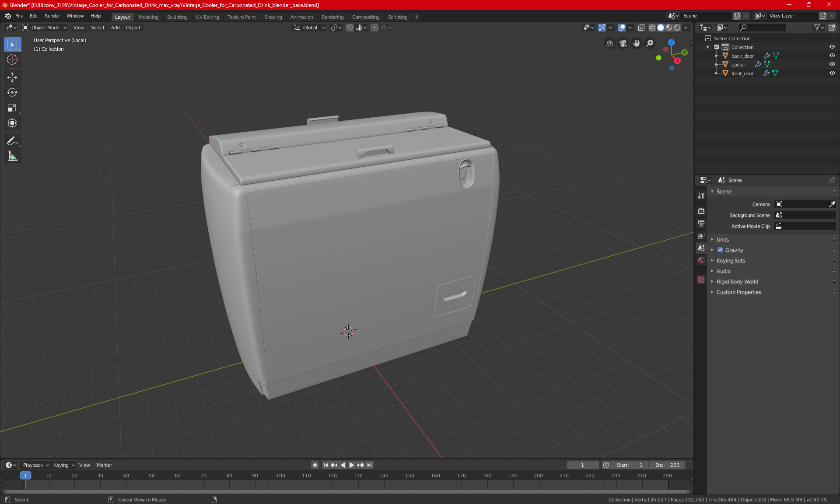Disable the Gravity checkbox

[720, 250]
